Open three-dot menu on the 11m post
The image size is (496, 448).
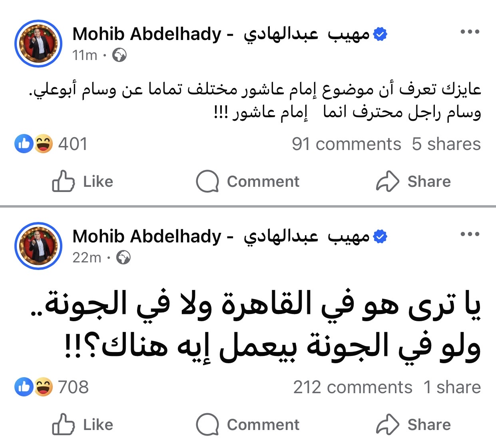point(470,32)
